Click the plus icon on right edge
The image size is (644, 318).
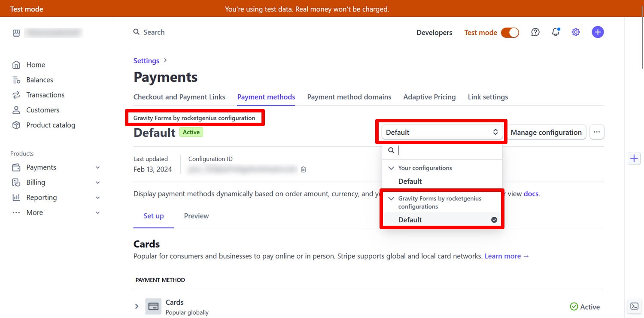[x=634, y=158]
